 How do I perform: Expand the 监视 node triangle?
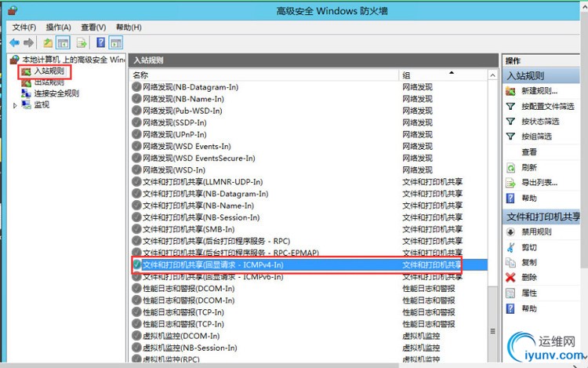(x=15, y=105)
